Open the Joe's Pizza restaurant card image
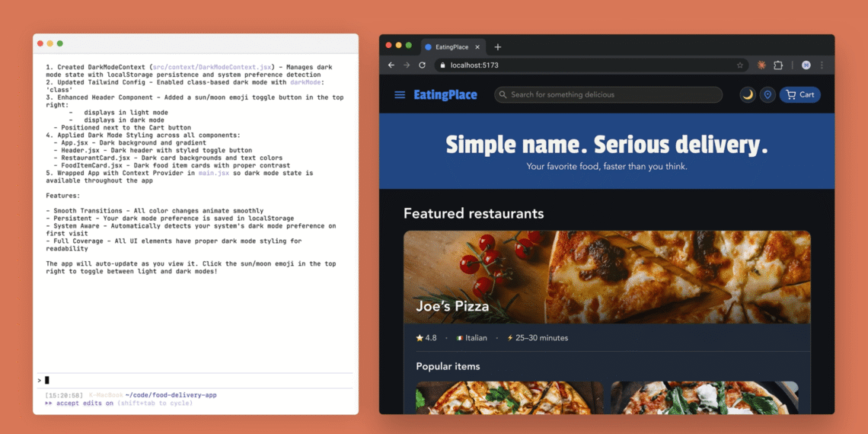The width and height of the screenshot is (868, 434). [x=607, y=277]
